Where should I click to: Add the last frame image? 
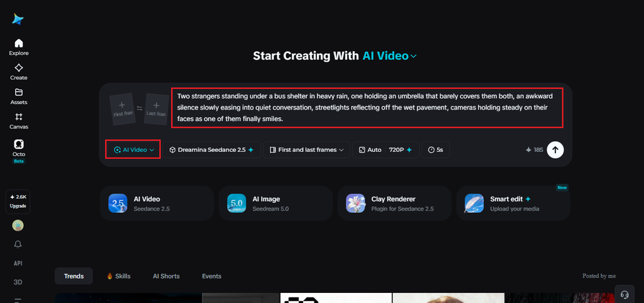click(x=157, y=109)
